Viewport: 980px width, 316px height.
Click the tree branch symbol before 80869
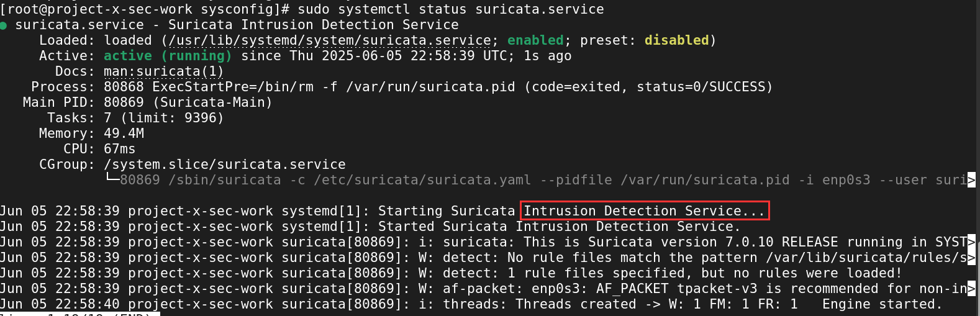pos(112,180)
